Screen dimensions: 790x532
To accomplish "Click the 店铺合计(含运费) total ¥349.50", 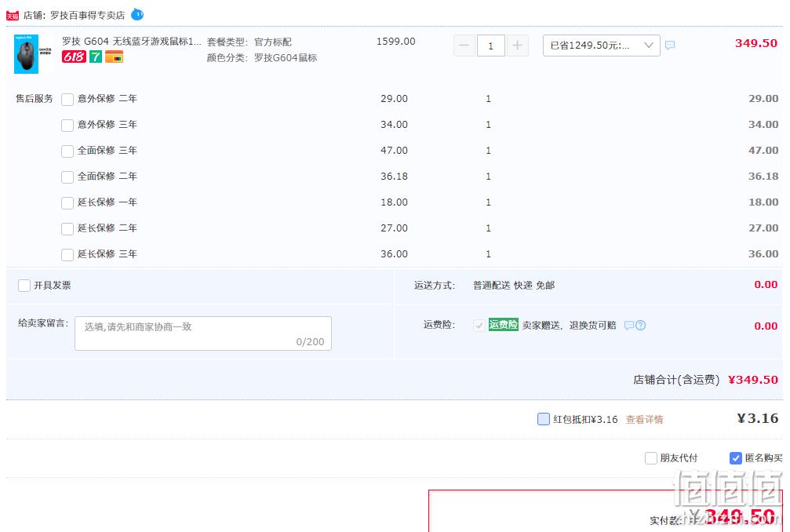I will [752, 380].
